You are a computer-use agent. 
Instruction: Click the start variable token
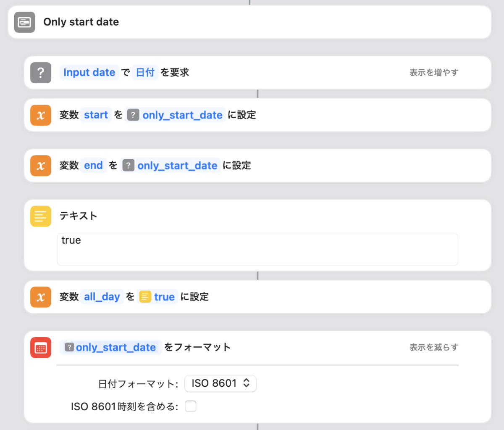click(x=95, y=114)
